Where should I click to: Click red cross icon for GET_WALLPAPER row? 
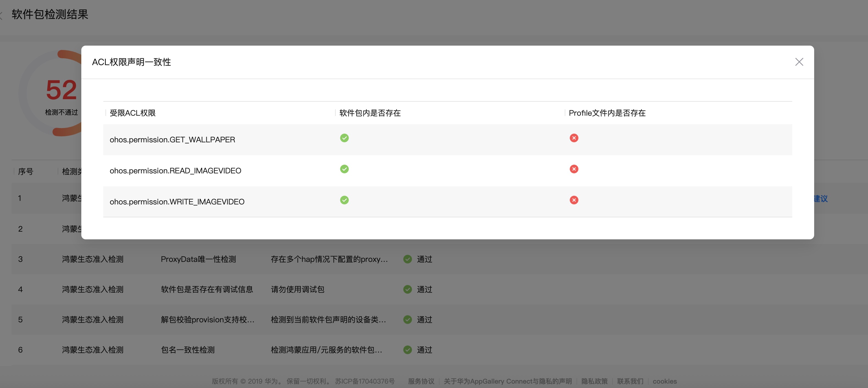574,138
